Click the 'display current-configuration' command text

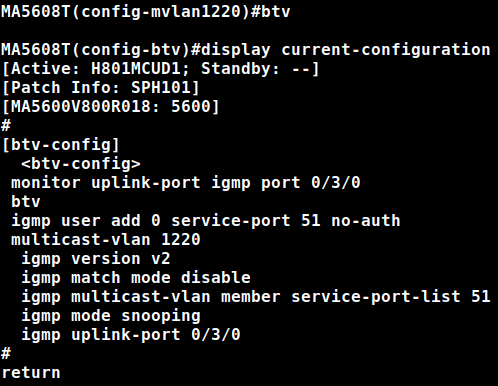pos(346,50)
